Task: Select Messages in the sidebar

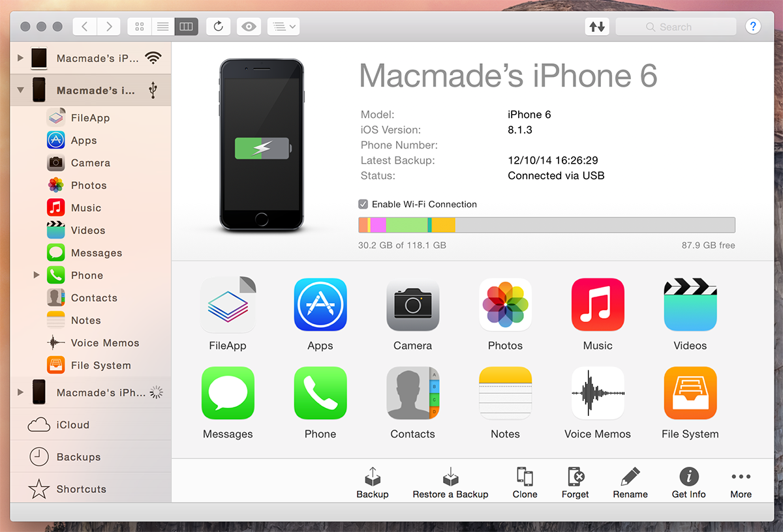Action: 91,253
